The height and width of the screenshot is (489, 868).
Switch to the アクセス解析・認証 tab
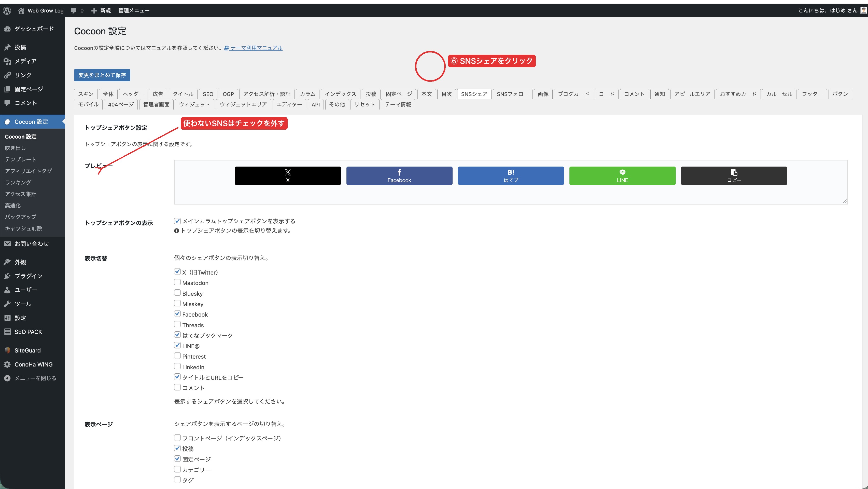[267, 94]
